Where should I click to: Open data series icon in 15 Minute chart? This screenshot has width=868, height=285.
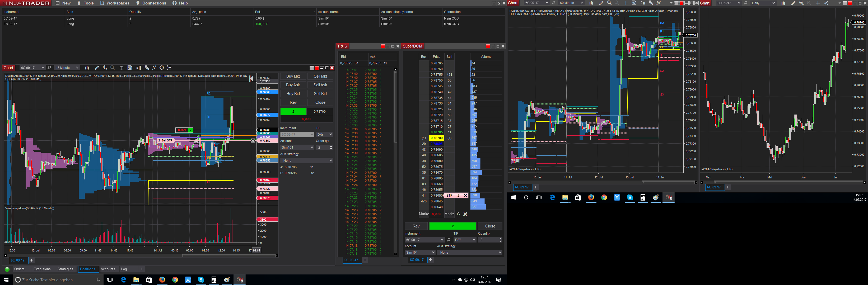pyautogui.click(x=147, y=68)
